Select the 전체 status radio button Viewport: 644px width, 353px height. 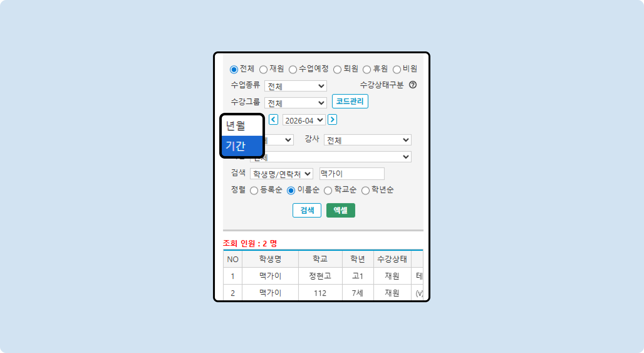[234, 69]
